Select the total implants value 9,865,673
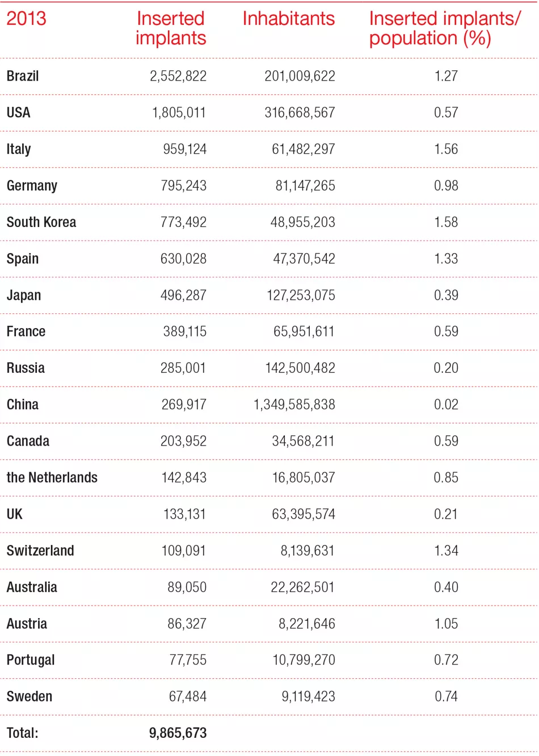 178,733
